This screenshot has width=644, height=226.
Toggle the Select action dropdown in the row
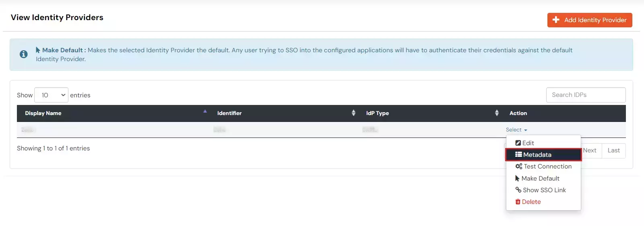tap(516, 130)
